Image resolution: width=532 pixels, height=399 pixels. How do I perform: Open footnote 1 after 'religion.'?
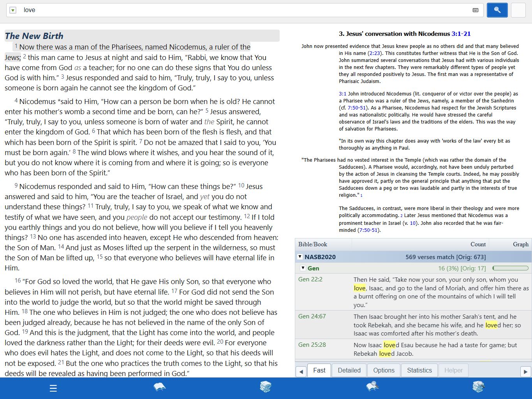pos(361,196)
